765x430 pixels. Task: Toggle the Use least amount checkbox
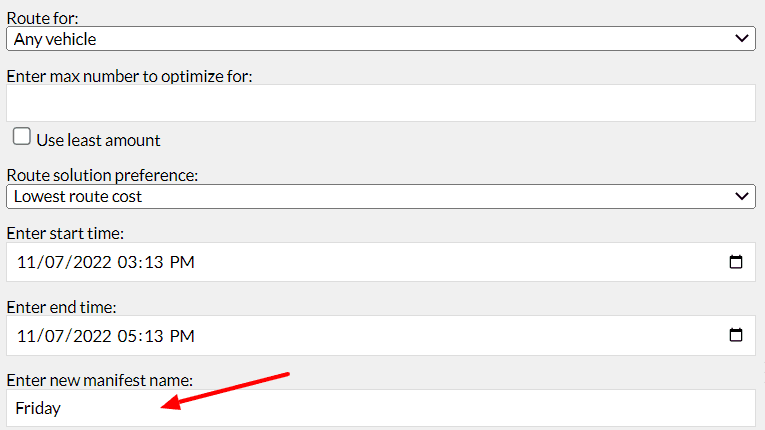click(x=21, y=137)
